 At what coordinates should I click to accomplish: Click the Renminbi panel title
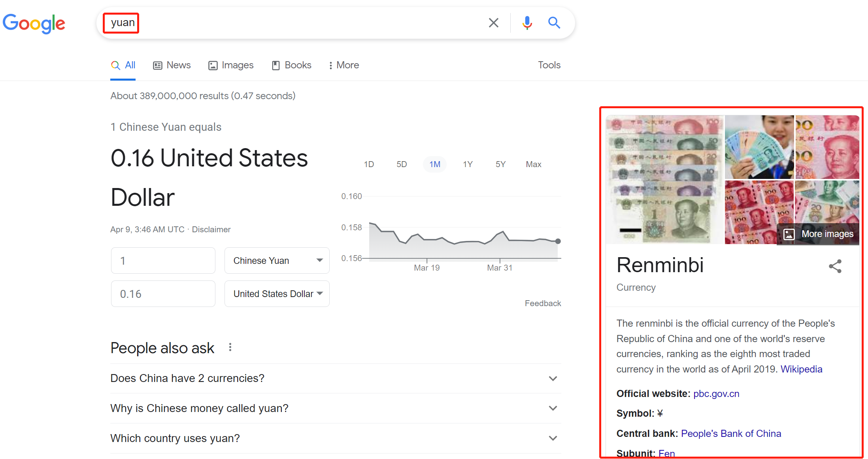(x=660, y=265)
